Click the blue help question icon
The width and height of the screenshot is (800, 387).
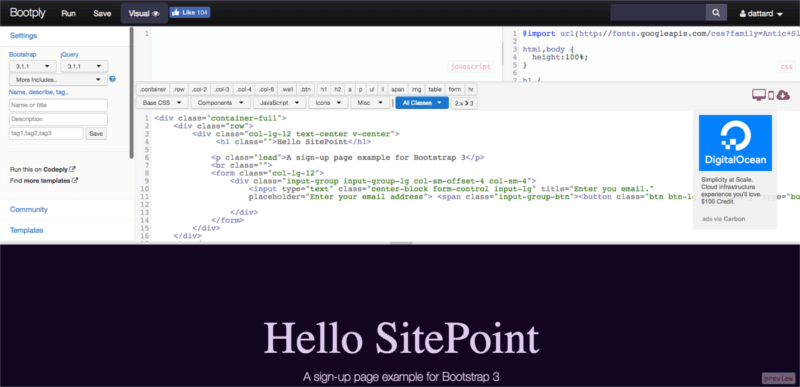pyautogui.click(x=112, y=79)
